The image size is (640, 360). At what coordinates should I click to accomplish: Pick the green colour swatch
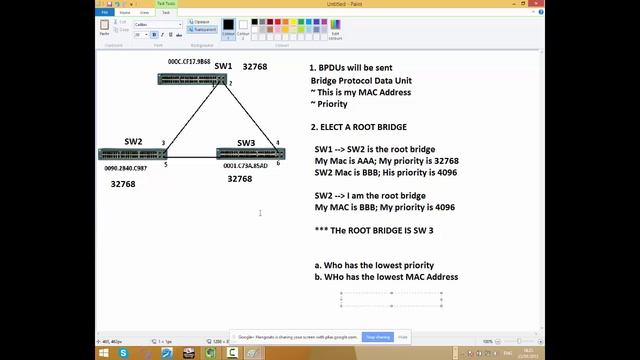[301, 22]
